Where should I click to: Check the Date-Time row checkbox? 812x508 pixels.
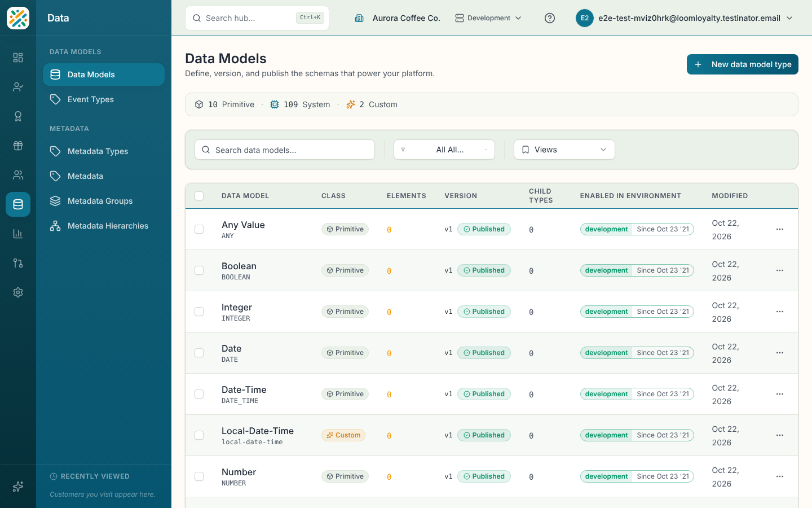(x=199, y=394)
